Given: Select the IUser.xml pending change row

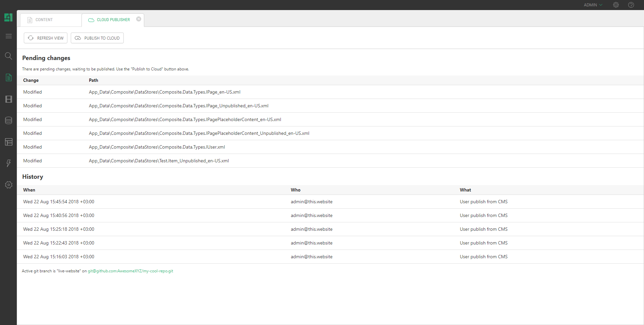Looking at the screenshot, I should pos(157,147).
